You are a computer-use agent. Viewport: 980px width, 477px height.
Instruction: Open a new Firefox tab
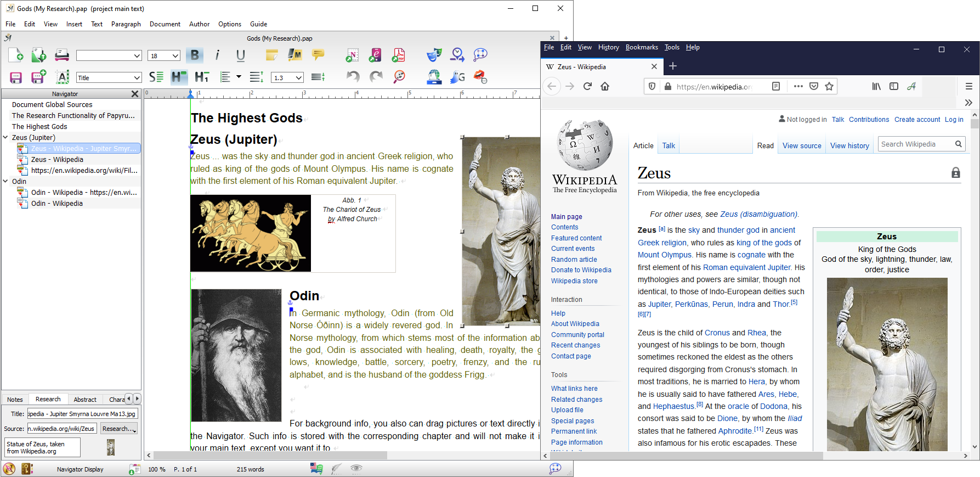pyautogui.click(x=673, y=66)
